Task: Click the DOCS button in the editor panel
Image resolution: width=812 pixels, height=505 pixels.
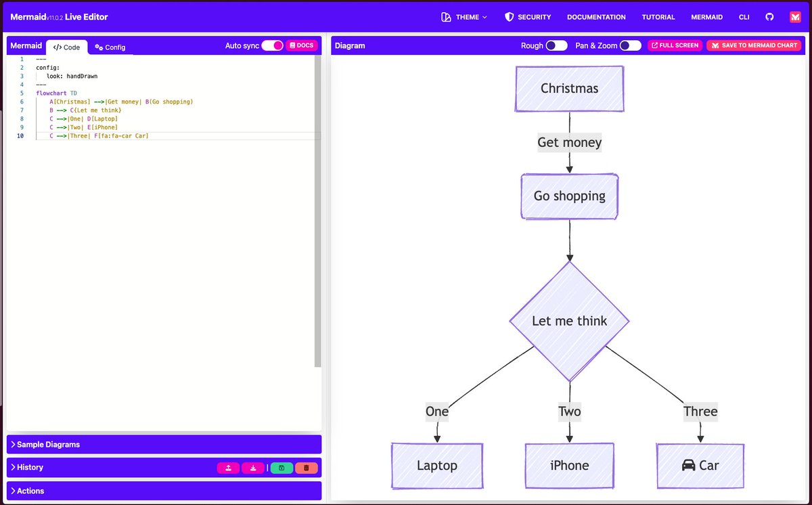Action: pyautogui.click(x=302, y=45)
